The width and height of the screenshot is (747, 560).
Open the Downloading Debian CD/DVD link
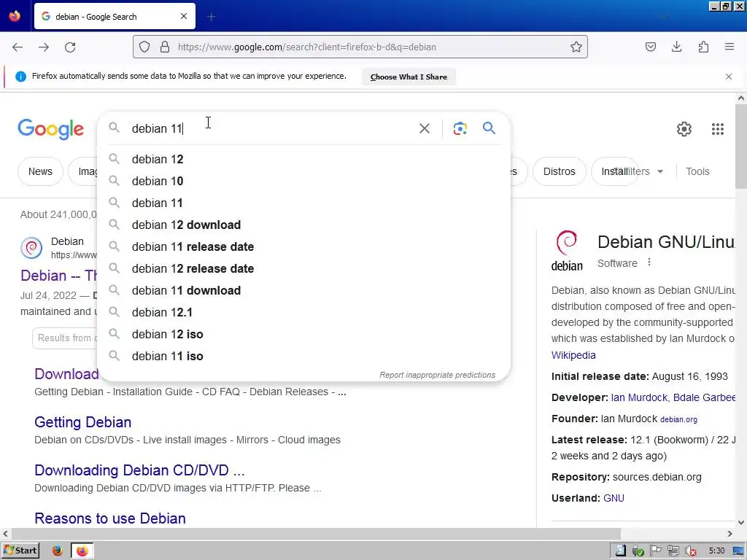pos(139,470)
